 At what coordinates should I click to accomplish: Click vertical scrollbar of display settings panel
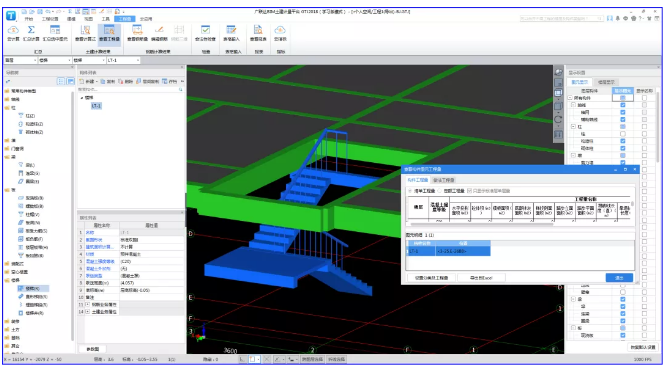pyautogui.click(x=658, y=127)
